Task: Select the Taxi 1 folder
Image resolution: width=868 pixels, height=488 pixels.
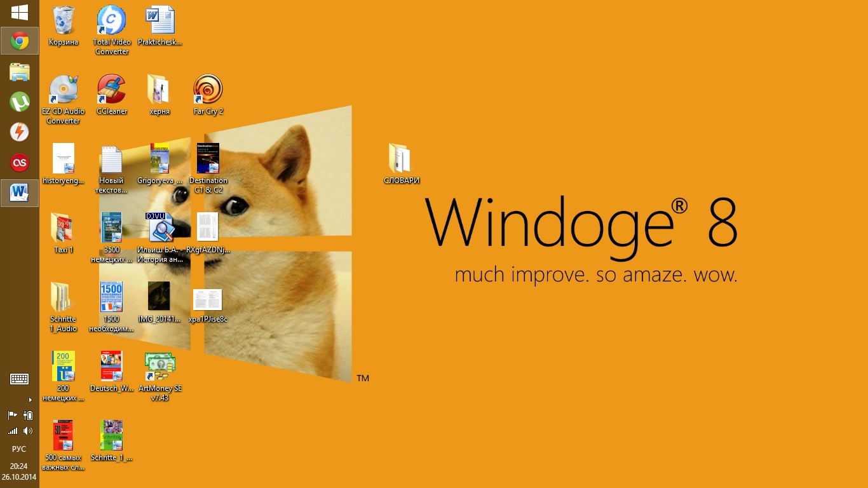Action: [x=64, y=233]
